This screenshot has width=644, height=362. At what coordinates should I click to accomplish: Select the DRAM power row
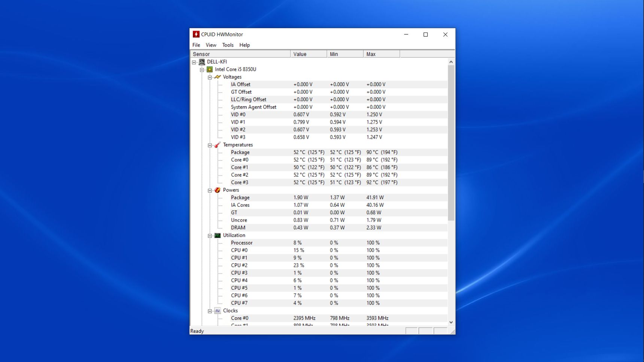pyautogui.click(x=338, y=228)
